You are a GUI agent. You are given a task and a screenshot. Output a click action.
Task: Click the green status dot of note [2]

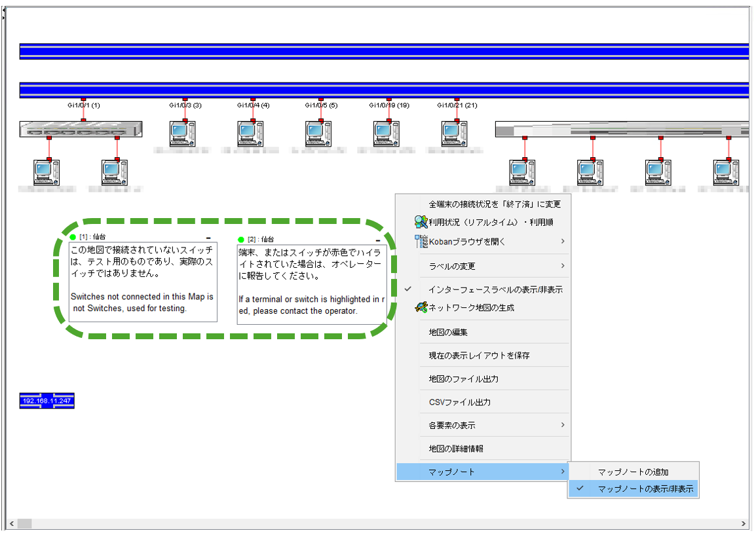click(241, 240)
